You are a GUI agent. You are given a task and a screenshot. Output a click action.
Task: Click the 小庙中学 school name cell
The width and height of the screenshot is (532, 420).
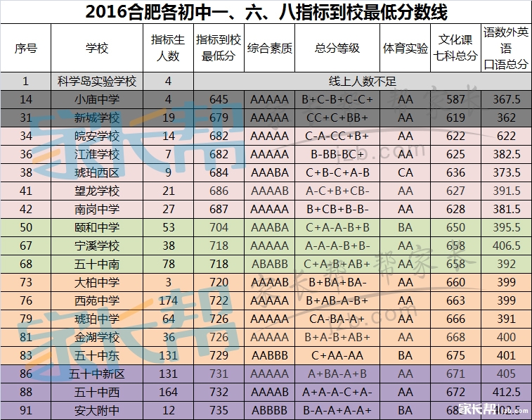click(x=97, y=100)
